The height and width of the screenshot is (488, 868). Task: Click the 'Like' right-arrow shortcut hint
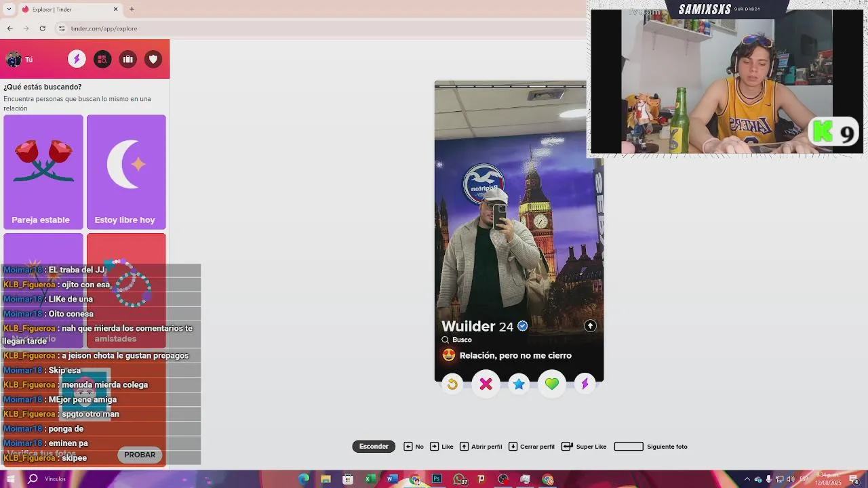point(441,447)
